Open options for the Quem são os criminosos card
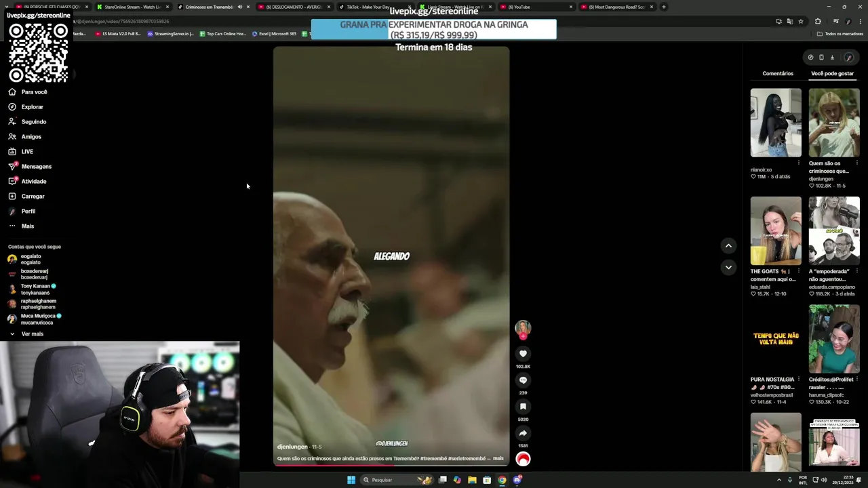Screen dimensions: 868x488 click(x=856, y=163)
